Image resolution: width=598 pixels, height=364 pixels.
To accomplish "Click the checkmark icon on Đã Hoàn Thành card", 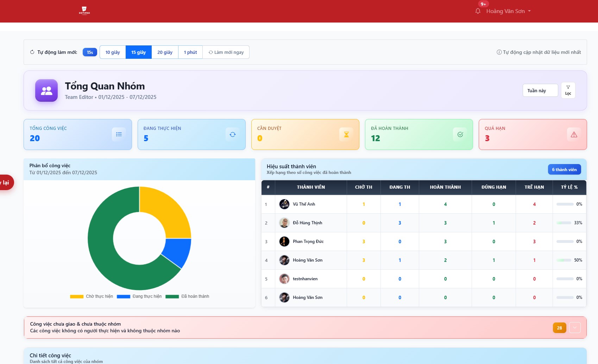I will point(460,134).
